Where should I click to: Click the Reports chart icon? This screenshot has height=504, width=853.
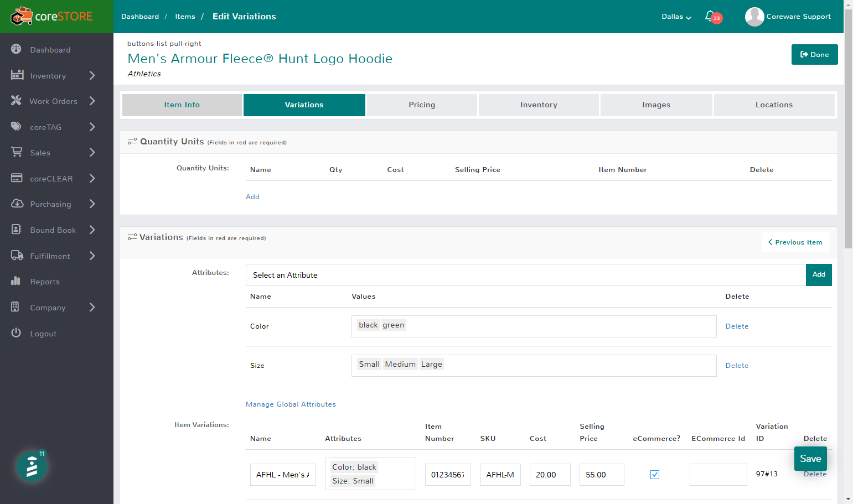coord(15,281)
